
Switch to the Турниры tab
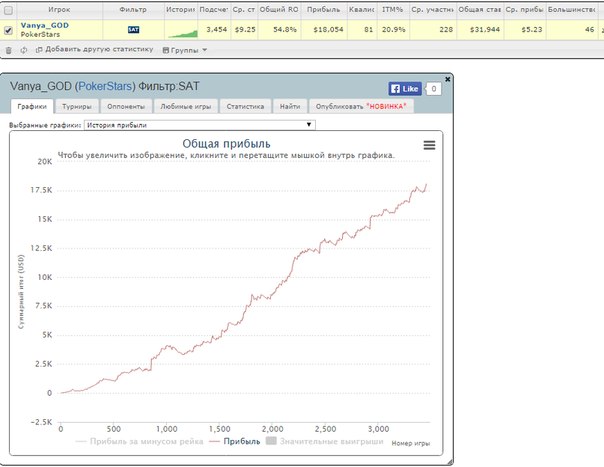pos(77,105)
